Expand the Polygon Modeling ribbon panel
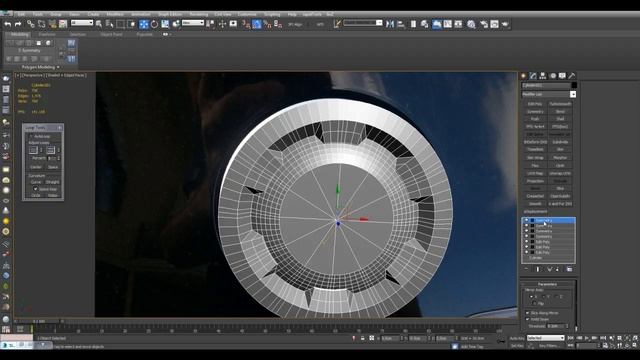The height and width of the screenshot is (360, 640). pyautogui.click(x=40, y=67)
